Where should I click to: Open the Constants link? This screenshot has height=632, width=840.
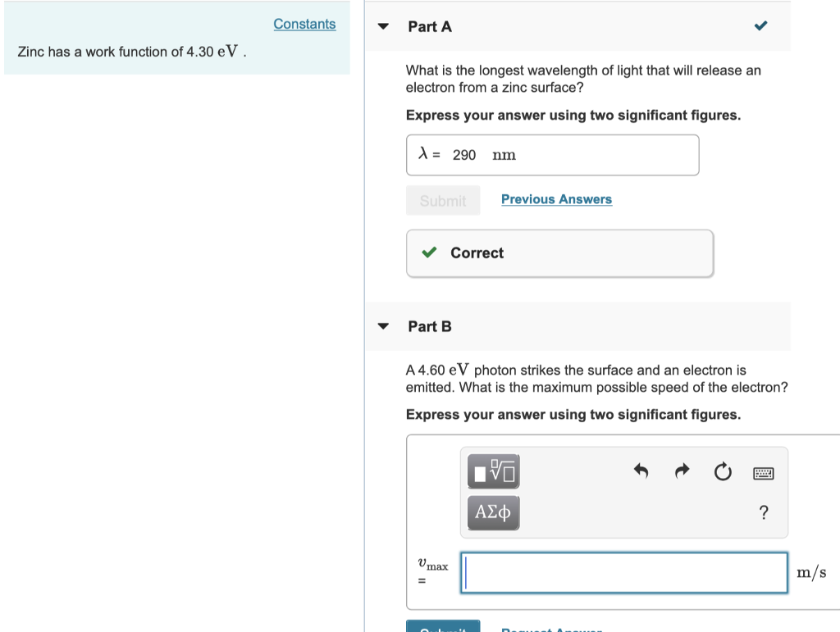[x=304, y=24]
